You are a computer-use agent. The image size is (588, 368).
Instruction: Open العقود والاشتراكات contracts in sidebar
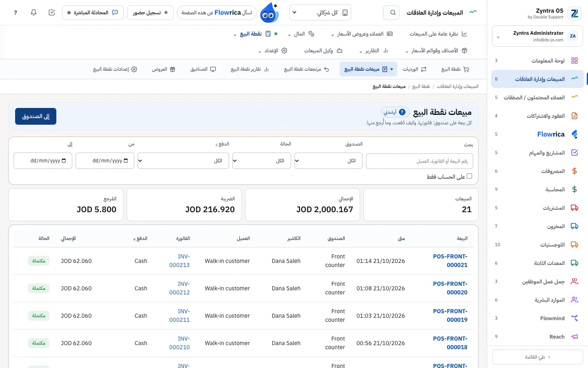point(537,116)
